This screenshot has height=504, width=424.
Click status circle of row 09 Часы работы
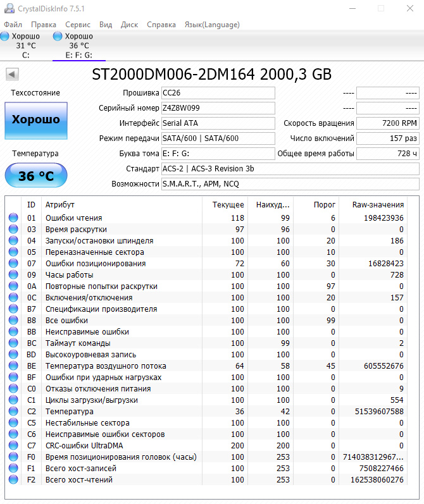coord(13,274)
